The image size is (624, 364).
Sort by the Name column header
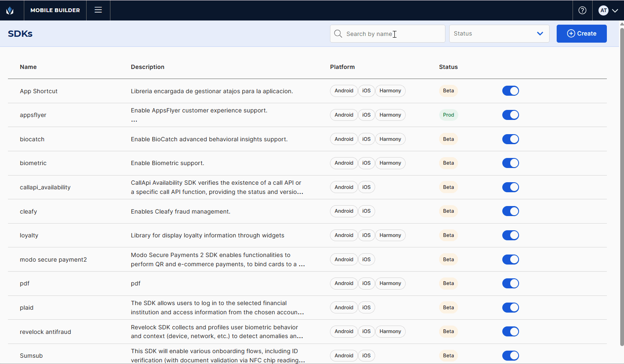(28, 67)
